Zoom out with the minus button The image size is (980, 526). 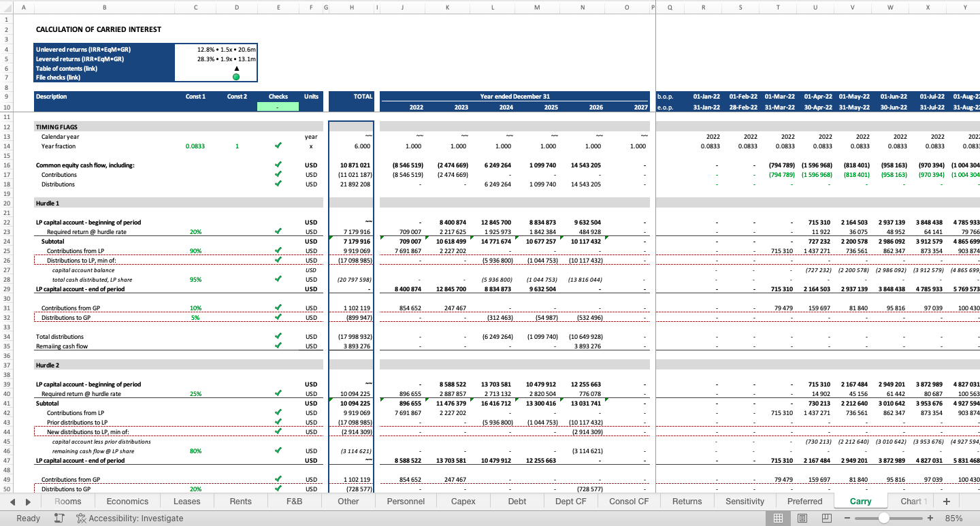point(847,518)
